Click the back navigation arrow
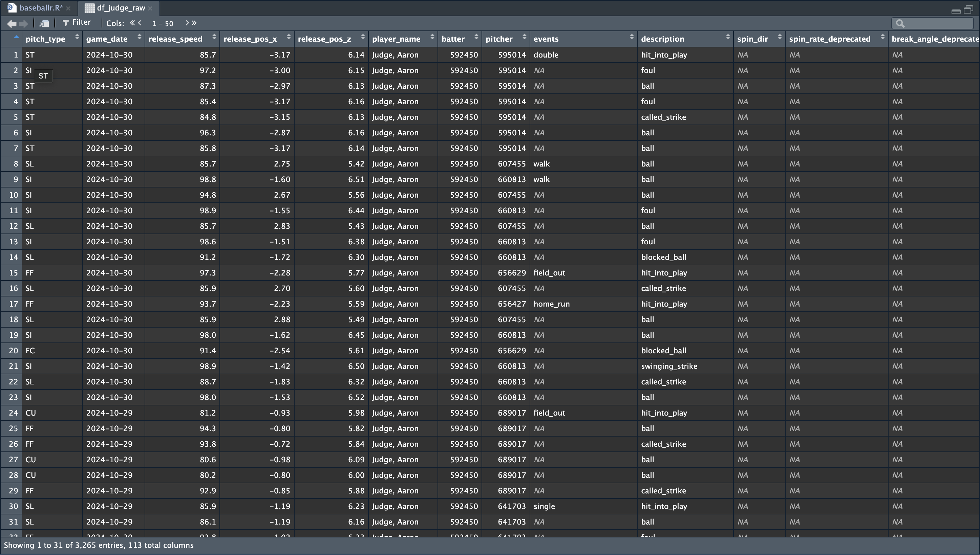This screenshot has height=555, width=980. 12,24
